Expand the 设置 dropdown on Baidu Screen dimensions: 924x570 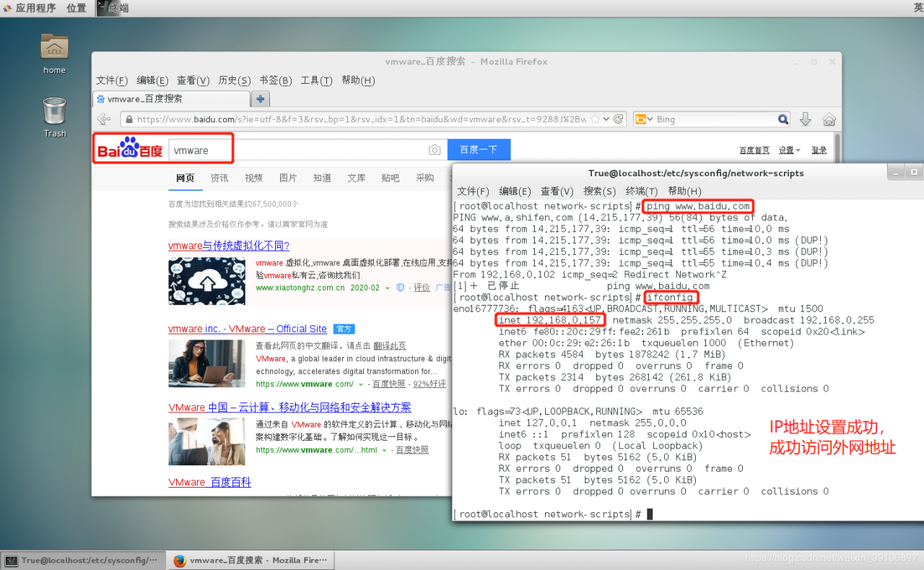[x=790, y=150]
